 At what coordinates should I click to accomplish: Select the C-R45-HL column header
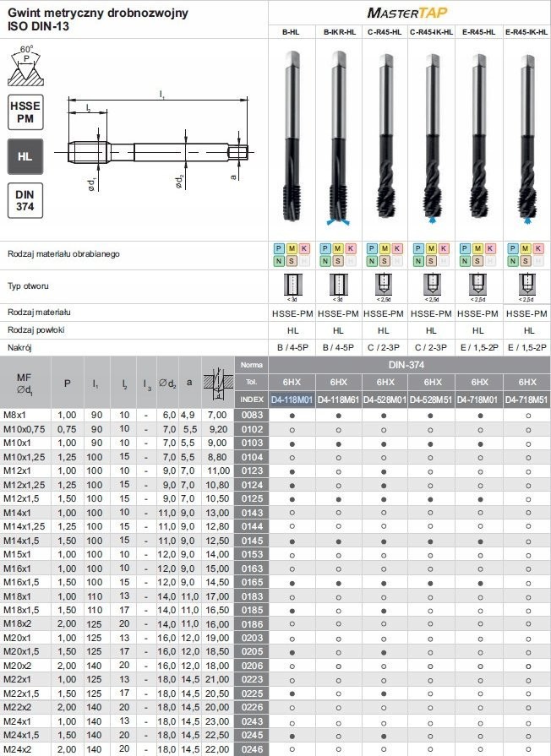pos(385,32)
